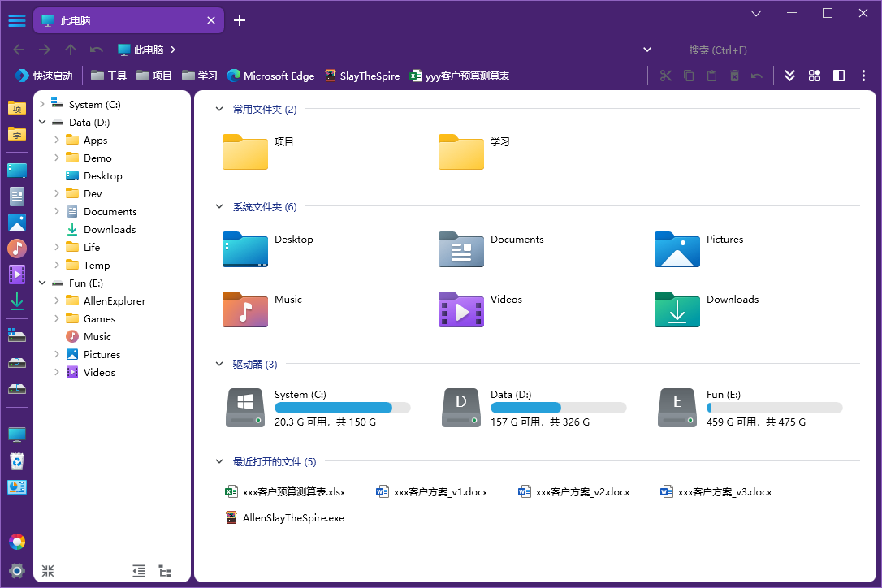
Task: Click the delete trash toolbar icon
Action: pyautogui.click(x=734, y=76)
